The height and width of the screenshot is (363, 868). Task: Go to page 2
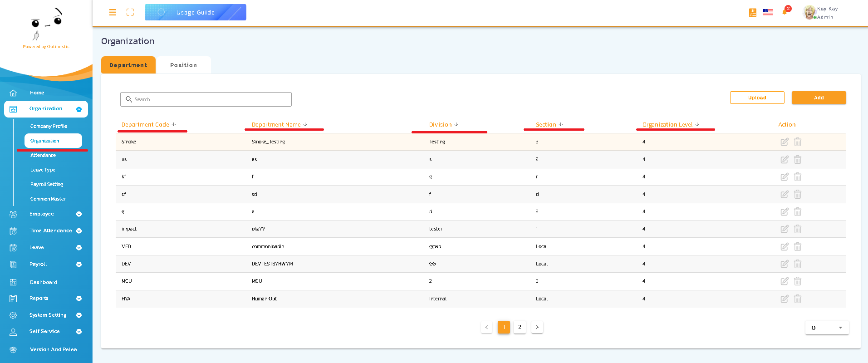520,327
